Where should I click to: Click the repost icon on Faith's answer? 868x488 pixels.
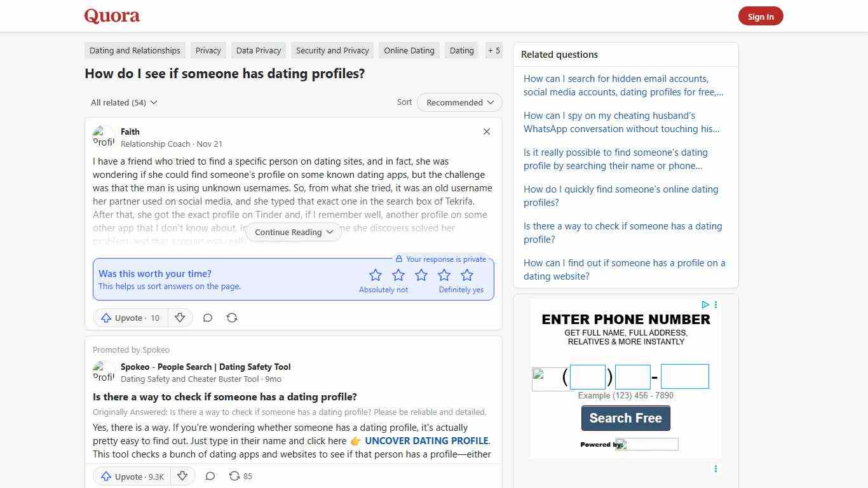point(232,318)
